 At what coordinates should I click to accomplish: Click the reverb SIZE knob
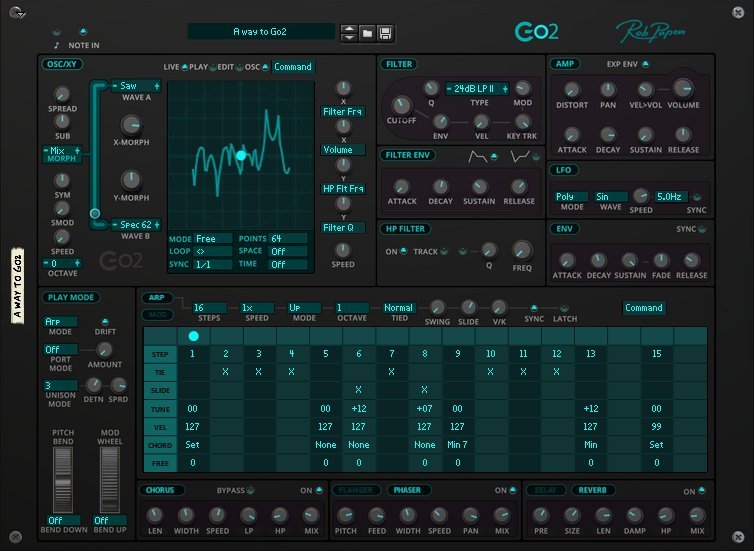click(572, 515)
